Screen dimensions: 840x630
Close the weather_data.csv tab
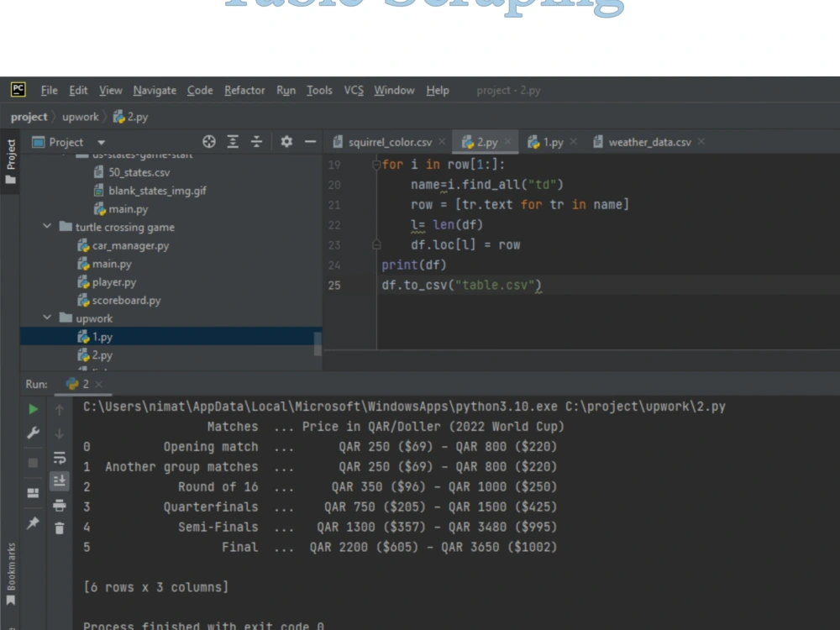pos(701,141)
